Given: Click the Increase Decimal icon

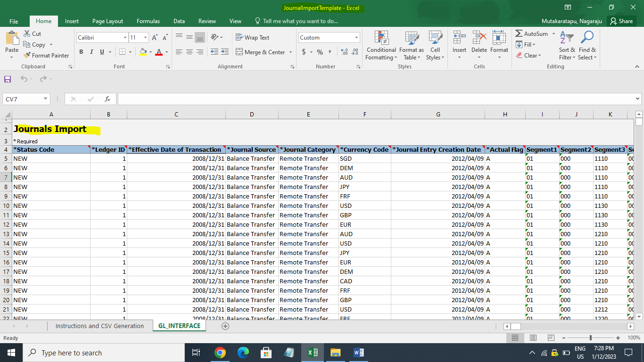Looking at the screenshot, I should click(x=344, y=52).
